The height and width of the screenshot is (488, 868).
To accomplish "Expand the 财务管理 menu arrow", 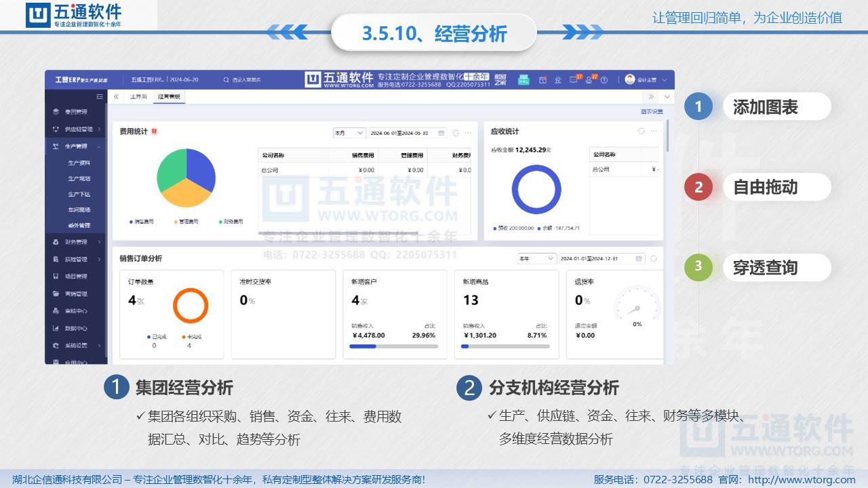I will tap(99, 242).
